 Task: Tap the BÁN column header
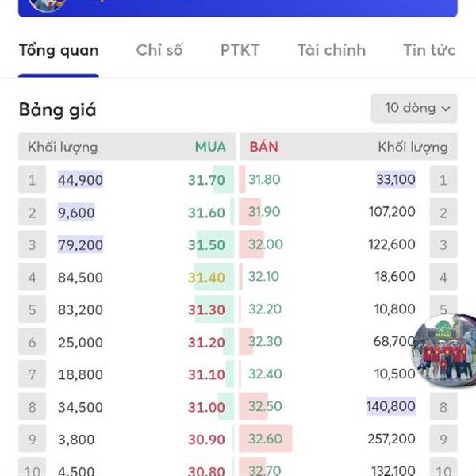point(264,147)
